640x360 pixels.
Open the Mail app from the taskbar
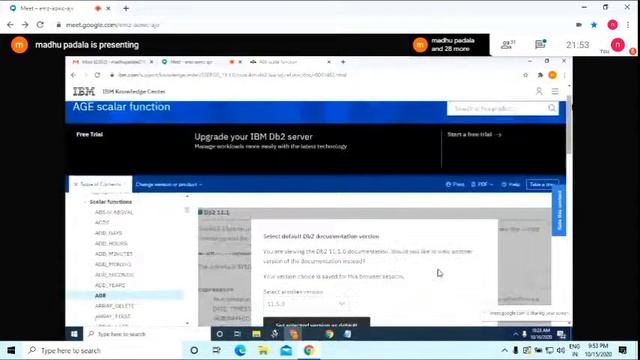pos(286,351)
